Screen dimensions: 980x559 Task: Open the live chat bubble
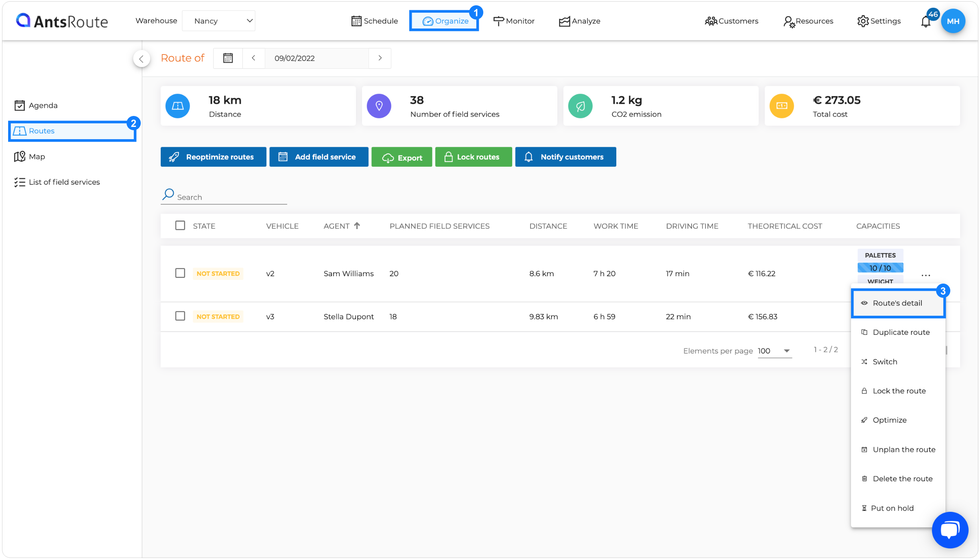[x=950, y=530]
